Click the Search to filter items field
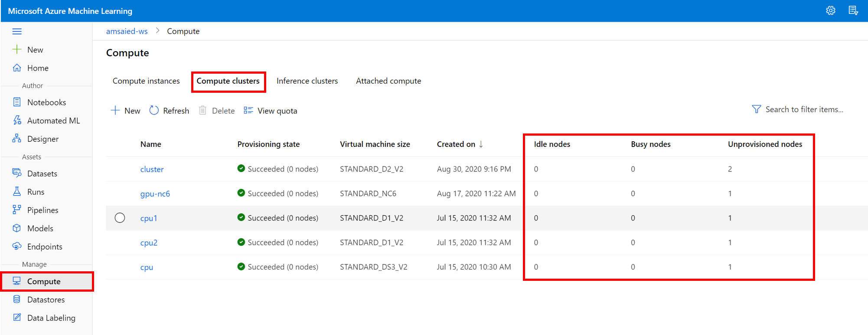Image resolution: width=868 pixels, height=335 pixels. 804,109
